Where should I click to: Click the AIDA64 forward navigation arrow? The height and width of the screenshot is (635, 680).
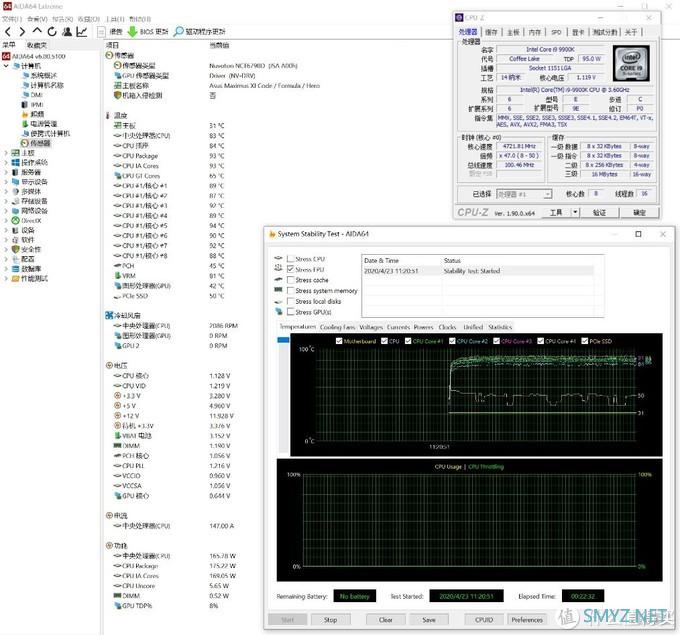(x=22, y=32)
